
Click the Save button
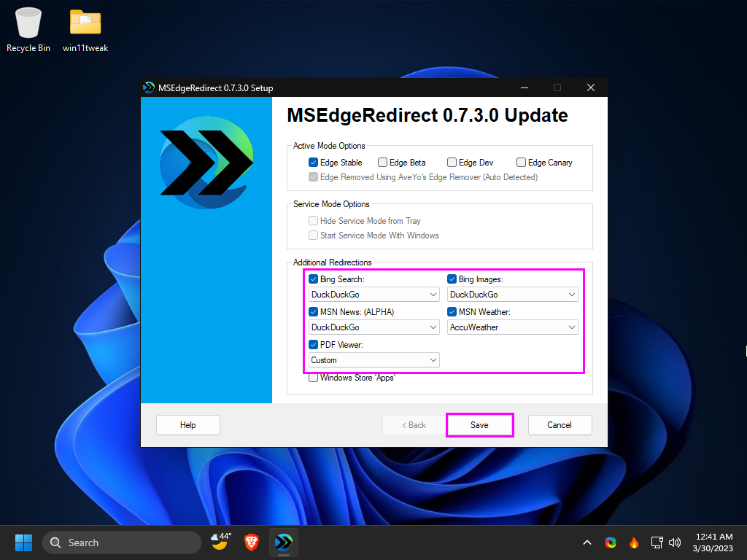point(480,425)
